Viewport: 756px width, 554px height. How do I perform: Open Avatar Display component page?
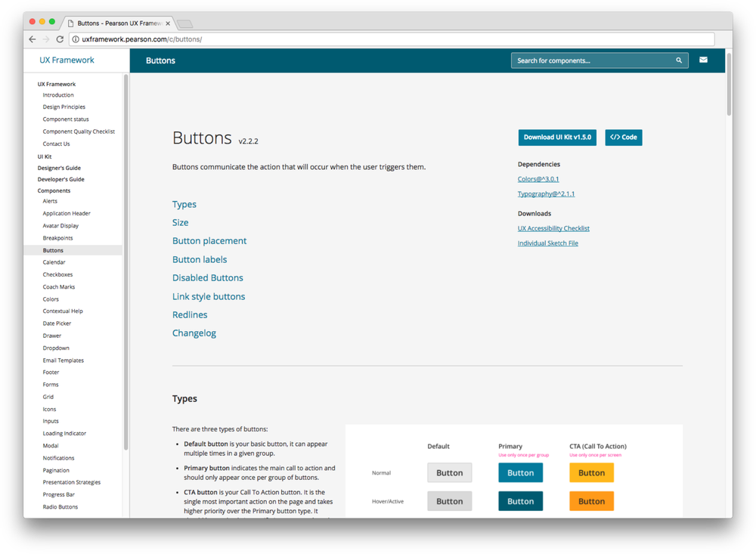pyautogui.click(x=60, y=226)
